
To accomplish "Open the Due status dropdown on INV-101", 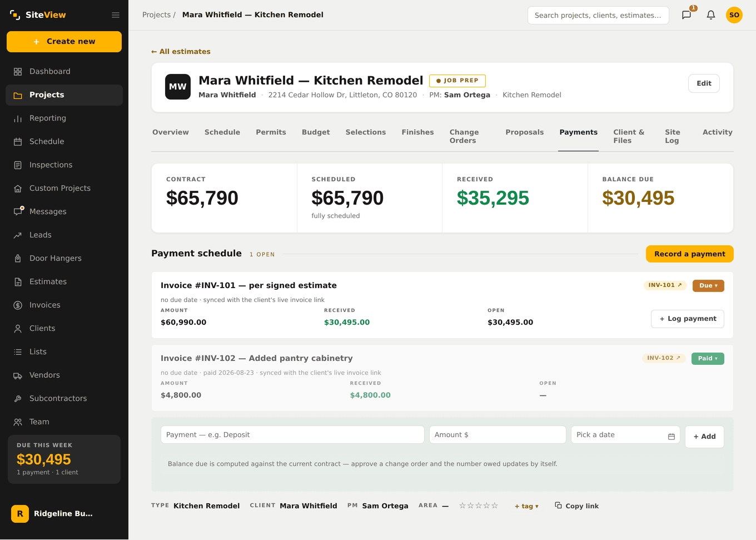I will (708, 286).
